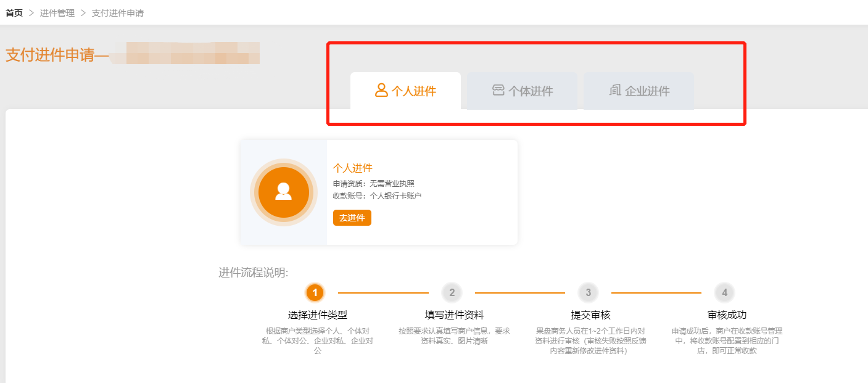Viewport: 868px width, 383px height.
Task: Select the step 3 circle indicator
Action: (588, 292)
